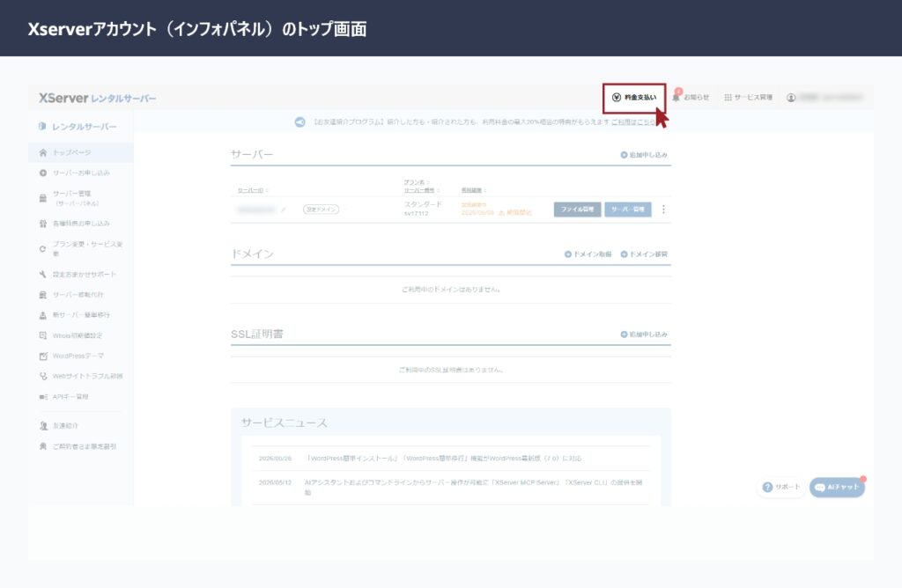This screenshot has height=588, width=902.
Task: Open the サービス管理 grid menu
Action: point(749,98)
